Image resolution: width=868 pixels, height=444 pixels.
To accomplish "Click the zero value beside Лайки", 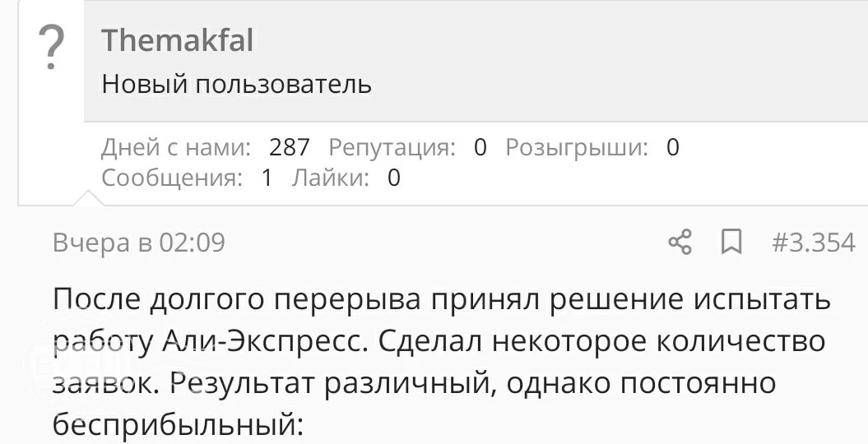I will tap(393, 178).
